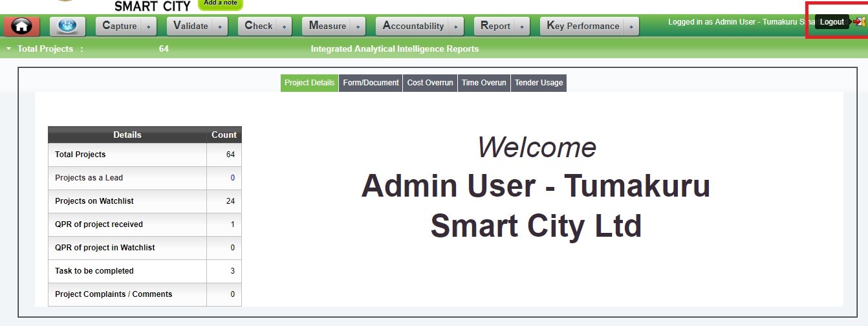Switch to the Cost Overrun tab
Screen dimensions: 868x326
(x=430, y=83)
